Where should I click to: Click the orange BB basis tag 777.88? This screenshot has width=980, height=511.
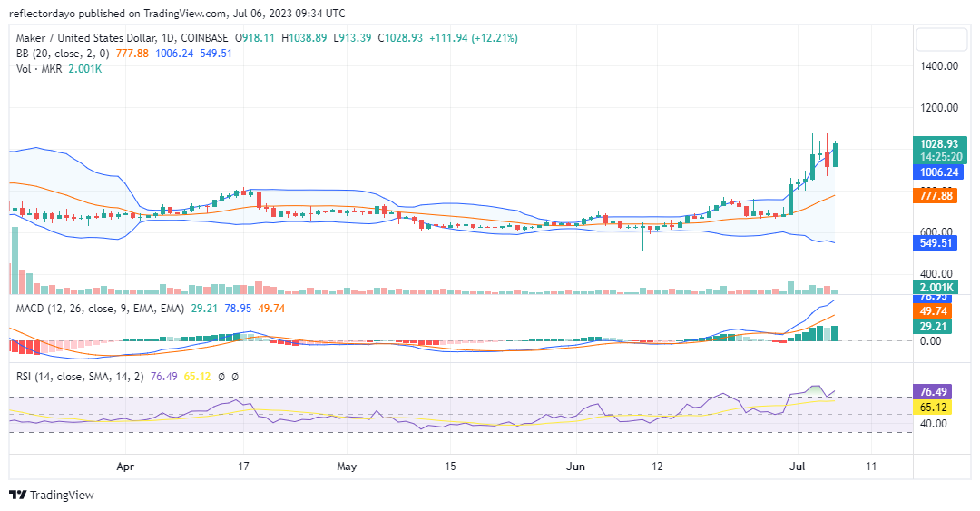point(936,196)
